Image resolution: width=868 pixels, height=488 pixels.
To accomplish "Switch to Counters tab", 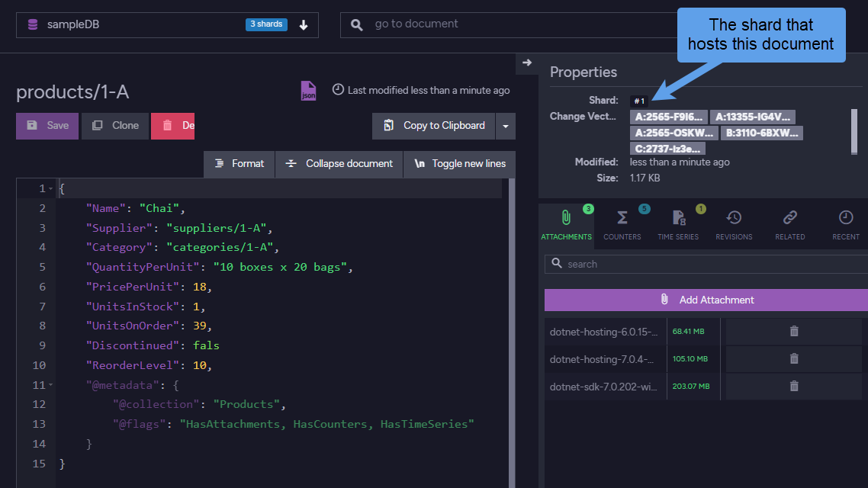I will pyautogui.click(x=622, y=225).
